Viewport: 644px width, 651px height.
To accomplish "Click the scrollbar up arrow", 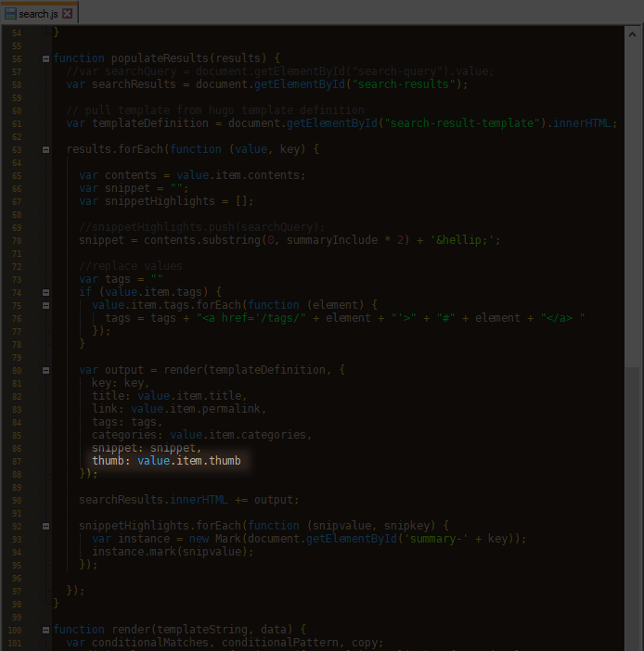I will tap(633, 32).
